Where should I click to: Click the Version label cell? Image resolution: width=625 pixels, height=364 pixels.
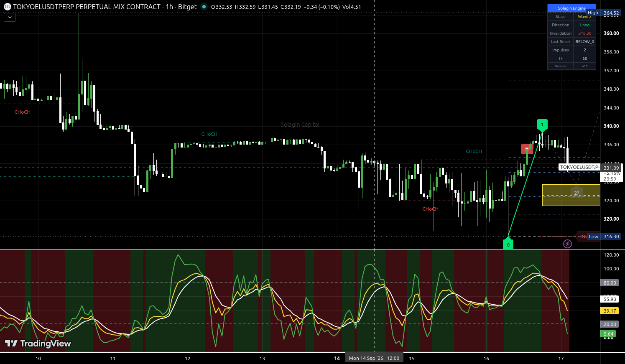[x=561, y=66]
